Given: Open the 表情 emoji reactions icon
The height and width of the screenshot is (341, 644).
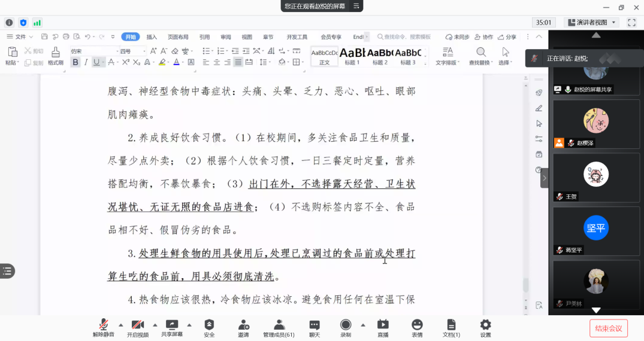Looking at the screenshot, I should point(417,328).
